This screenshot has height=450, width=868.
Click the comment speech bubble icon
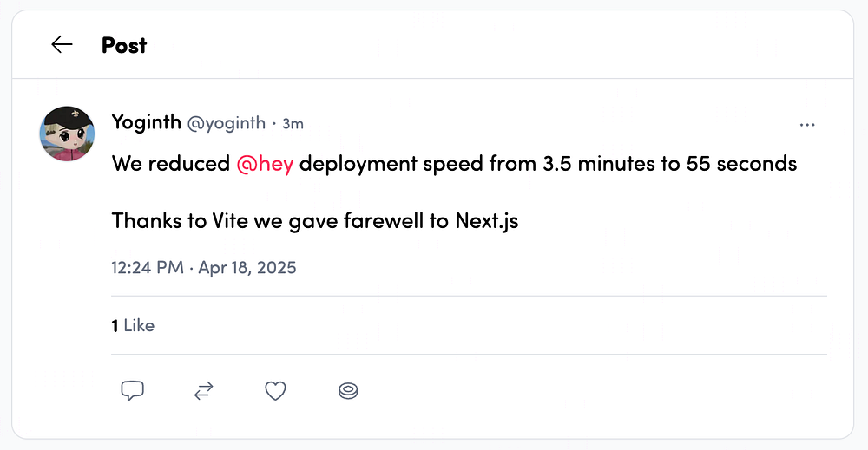tap(132, 391)
